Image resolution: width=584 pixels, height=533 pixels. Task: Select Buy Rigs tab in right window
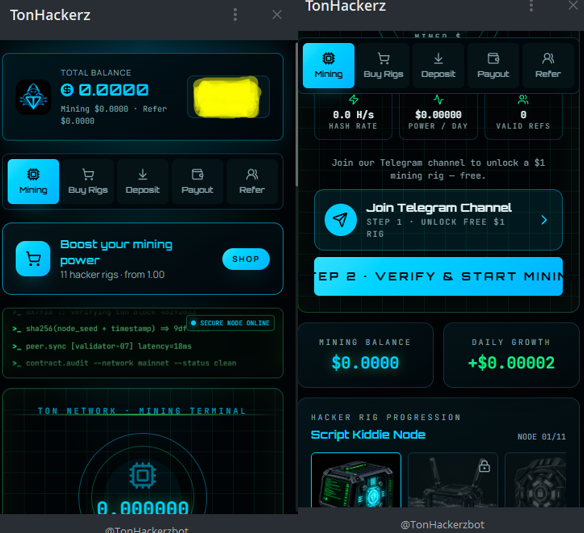383,66
